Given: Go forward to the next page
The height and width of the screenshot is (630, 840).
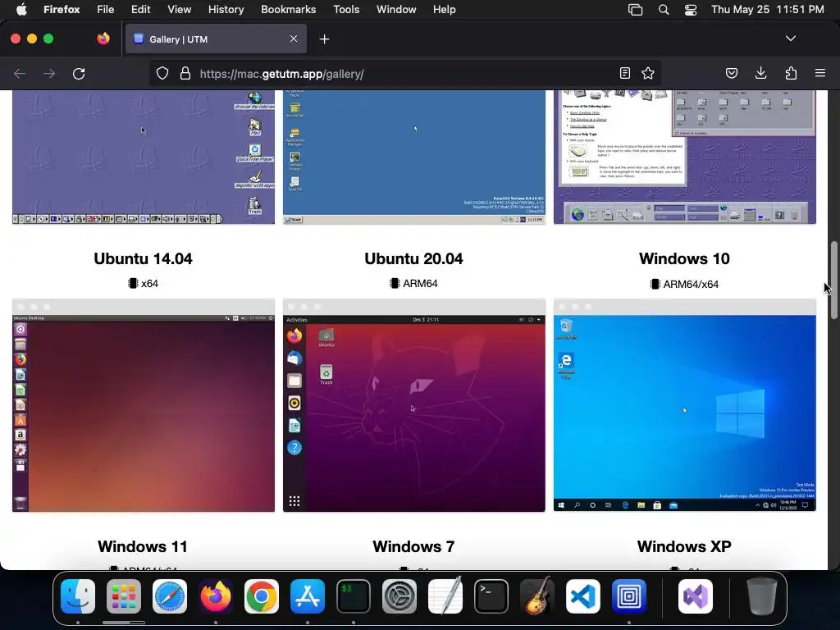Looking at the screenshot, I should point(49,73).
